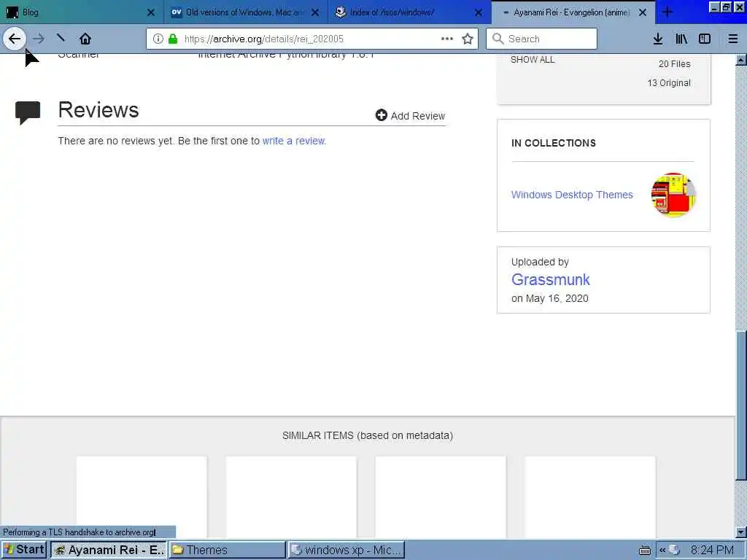Screen dimensions: 747x560
Task: Click the plus icon beside Add Review
Action: coord(381,115)
